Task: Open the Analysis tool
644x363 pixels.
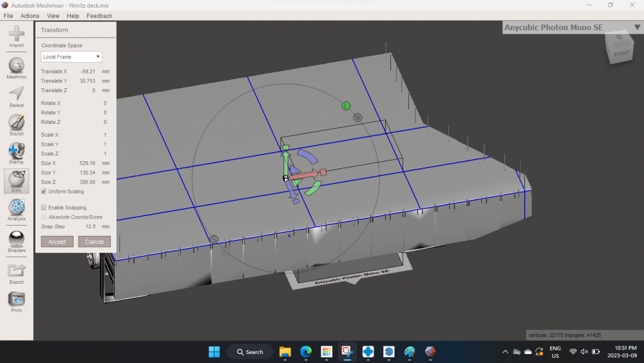Action: 17,210
